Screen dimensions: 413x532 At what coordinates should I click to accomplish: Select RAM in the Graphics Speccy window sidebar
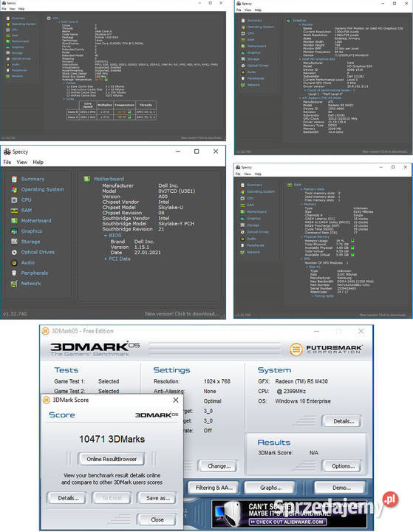(250, 40)
